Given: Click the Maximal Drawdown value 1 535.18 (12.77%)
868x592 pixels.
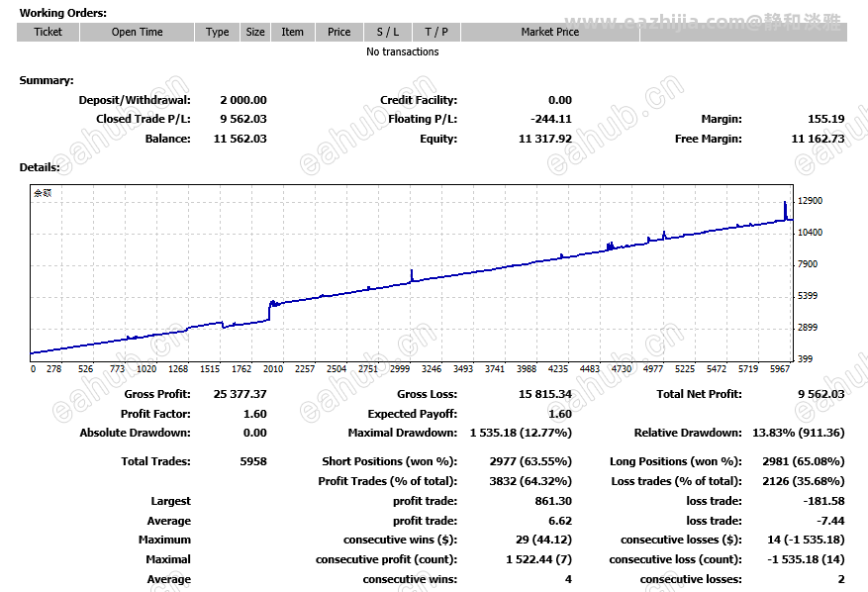Looking at the screenshot, I should (x=521, y=433).
